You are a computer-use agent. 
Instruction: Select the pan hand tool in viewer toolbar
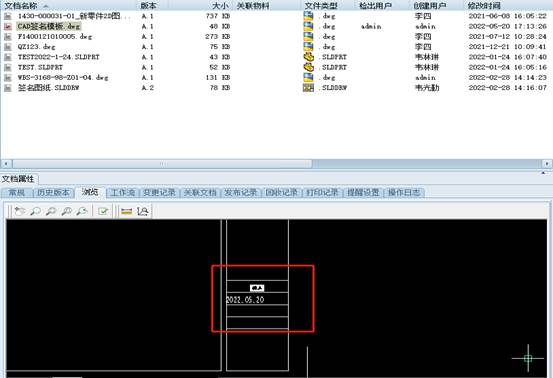click(x=20, y=211)
